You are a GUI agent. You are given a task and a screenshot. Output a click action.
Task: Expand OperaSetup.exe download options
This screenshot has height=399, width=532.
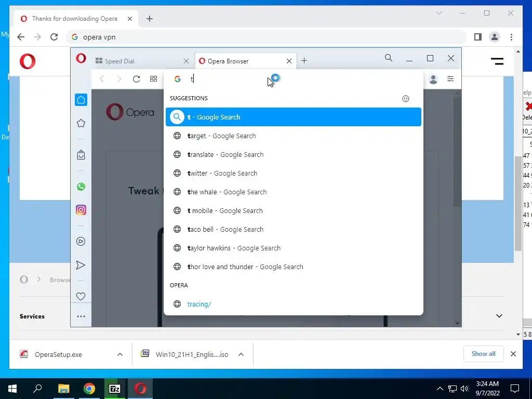pos(120,354)
